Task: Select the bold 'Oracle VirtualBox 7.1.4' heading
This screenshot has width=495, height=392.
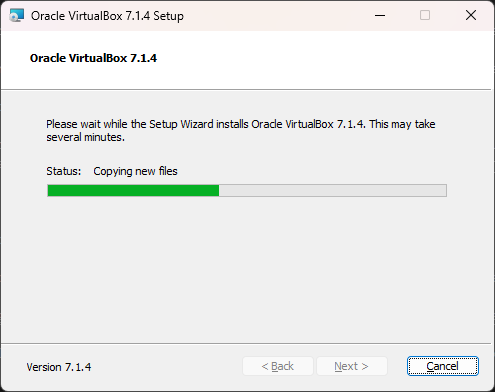Action: tap(93, 58)
